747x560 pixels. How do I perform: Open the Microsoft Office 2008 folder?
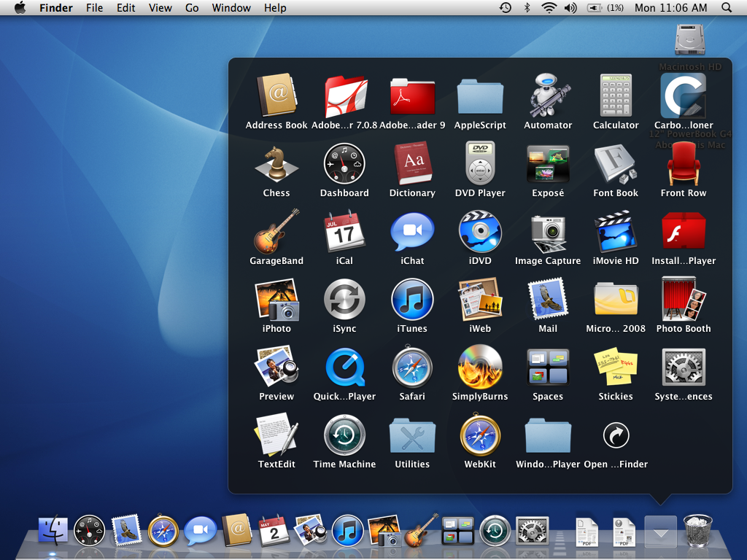click(616, 299)
